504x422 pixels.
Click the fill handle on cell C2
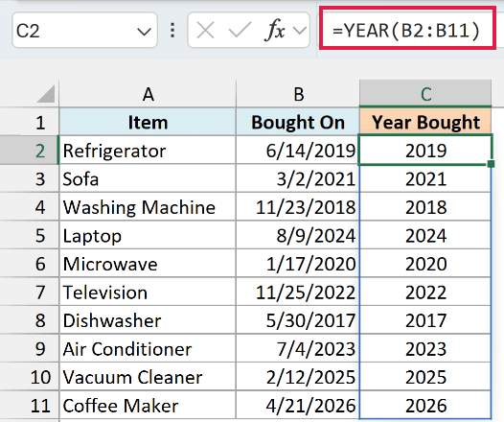pos(491,164)
